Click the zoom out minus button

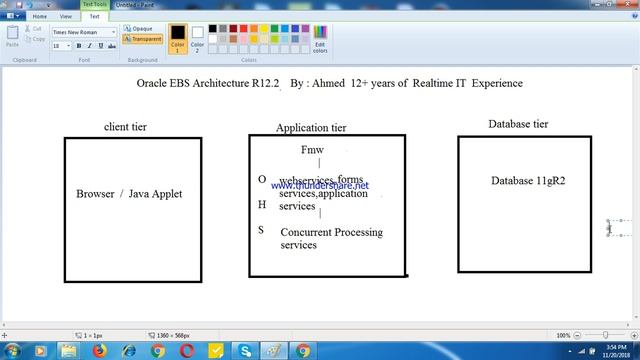(577, 335)
